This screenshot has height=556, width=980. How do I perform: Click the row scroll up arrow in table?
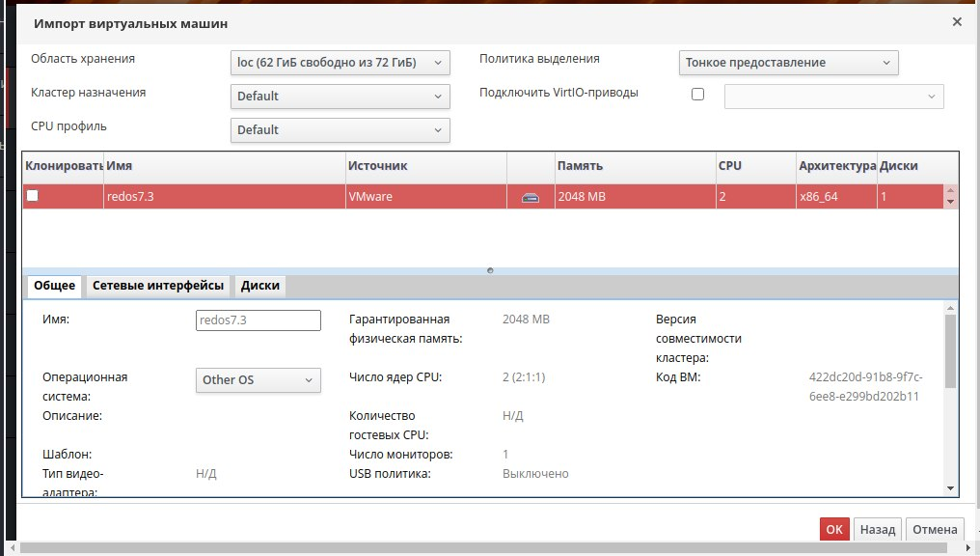951,191
